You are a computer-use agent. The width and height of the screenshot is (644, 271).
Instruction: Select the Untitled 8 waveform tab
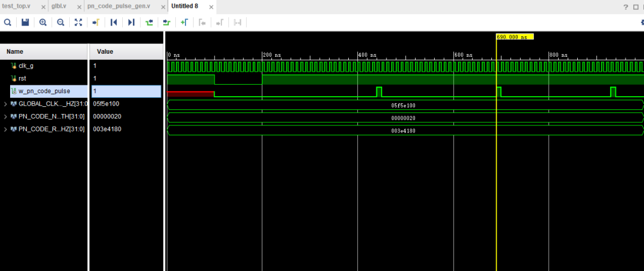[185, 6]
